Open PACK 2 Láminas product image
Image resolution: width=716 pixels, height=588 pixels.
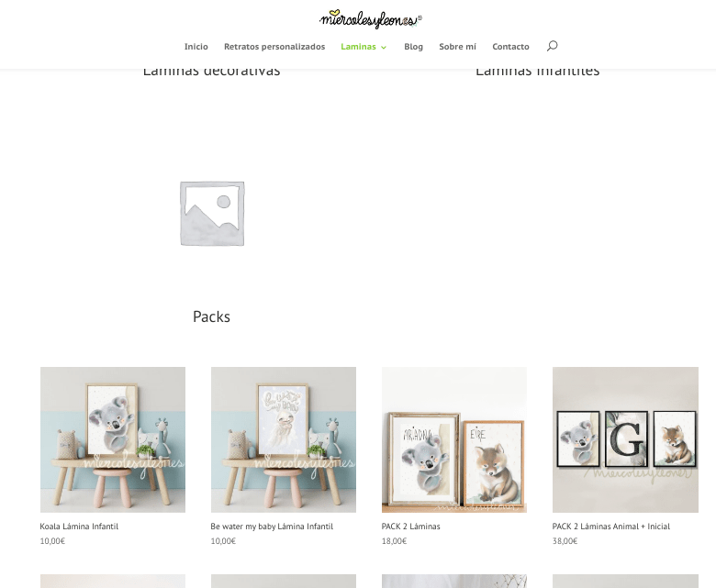click(x=454, y=439)
